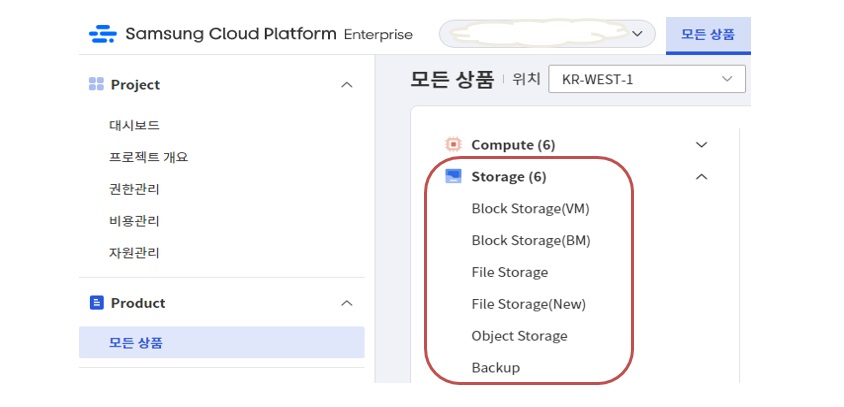Click the Samsung Cloud Platform logo icon

103,34
